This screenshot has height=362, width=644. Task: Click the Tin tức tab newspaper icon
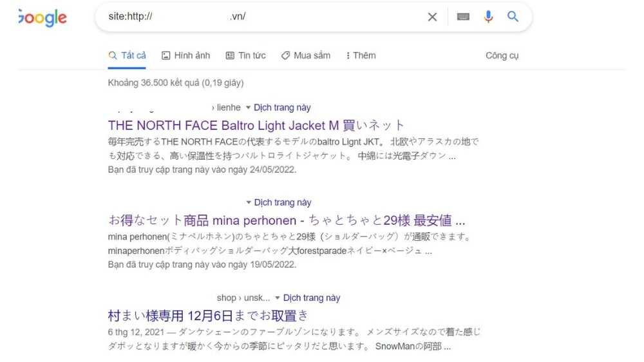coord(230,55)
